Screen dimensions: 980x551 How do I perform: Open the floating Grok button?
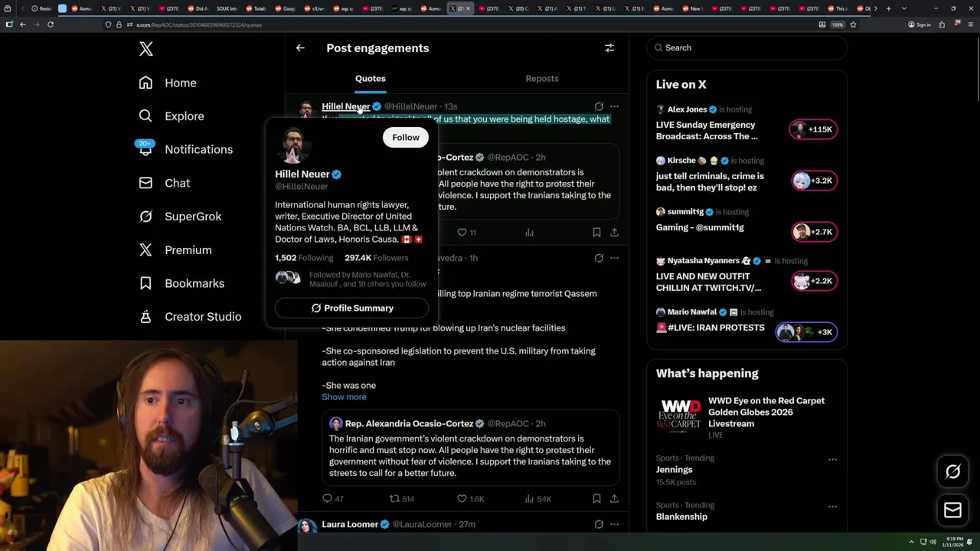tap(952, 471)
